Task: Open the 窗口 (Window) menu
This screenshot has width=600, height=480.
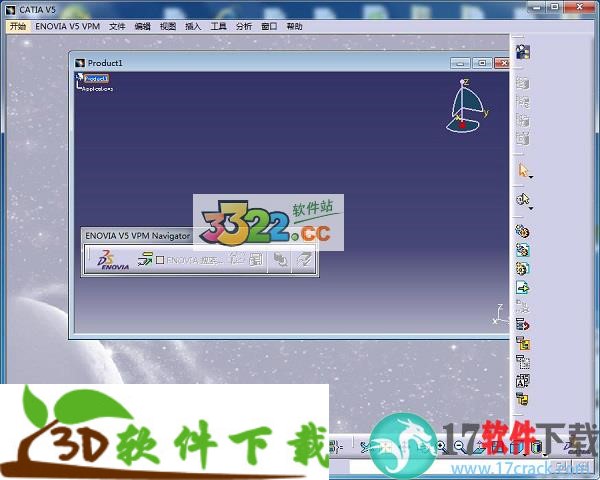Action: coord(269,26)
